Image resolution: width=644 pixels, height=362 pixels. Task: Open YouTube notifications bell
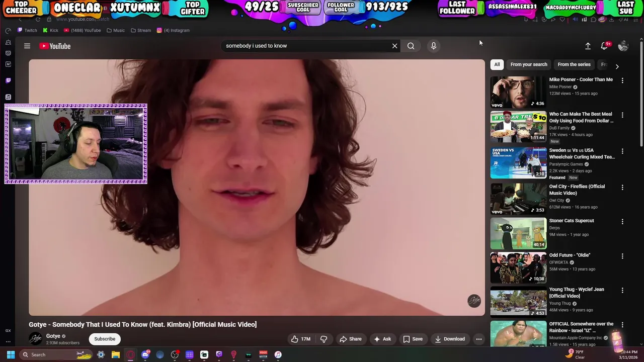coord(605,46)
